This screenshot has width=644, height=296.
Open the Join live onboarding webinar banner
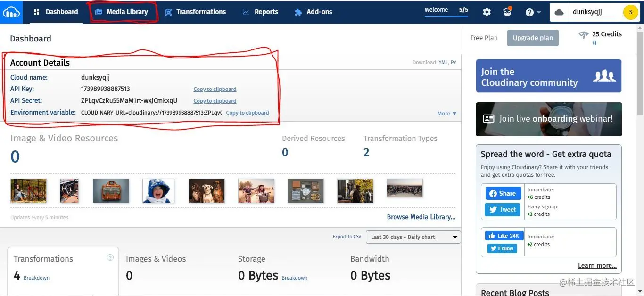click(x=548, y=119)
